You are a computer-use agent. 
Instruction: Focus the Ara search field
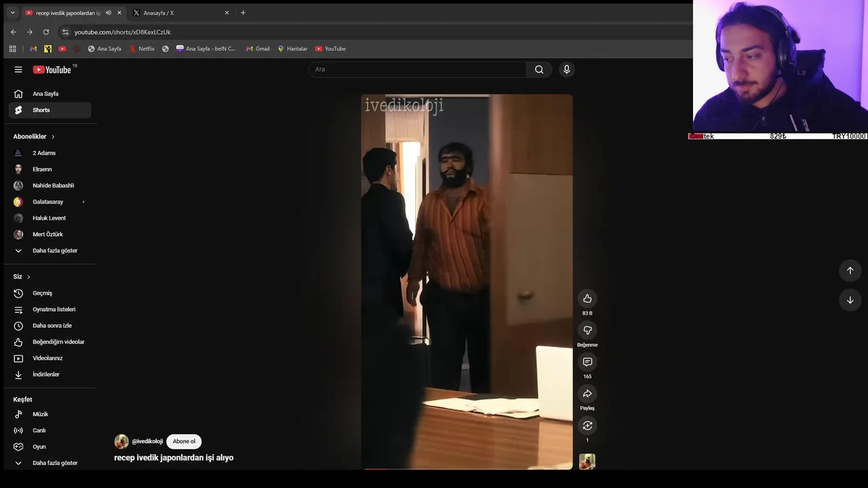(417, 69)
